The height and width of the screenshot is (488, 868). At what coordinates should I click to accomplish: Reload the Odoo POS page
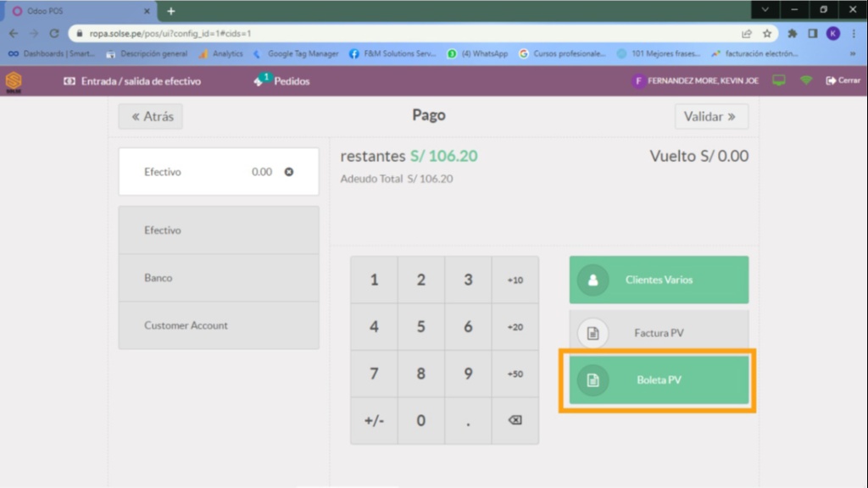54,34
